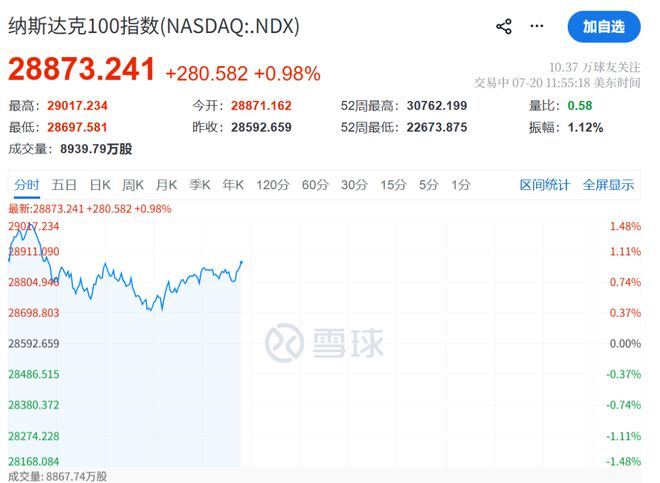Open 区间统计 range statistics
Screen dimensions: 660x483
tap(544, 185)
